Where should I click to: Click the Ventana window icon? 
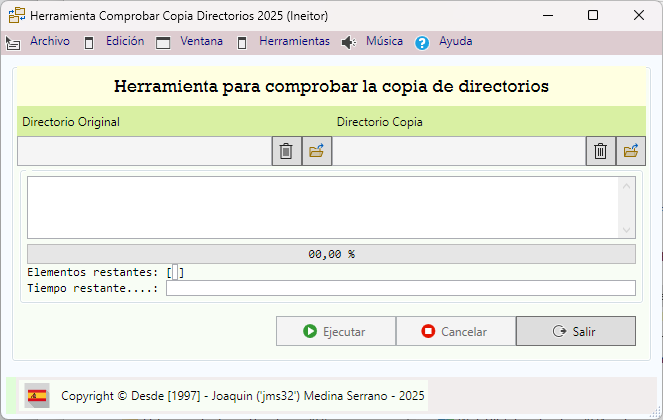163,43
